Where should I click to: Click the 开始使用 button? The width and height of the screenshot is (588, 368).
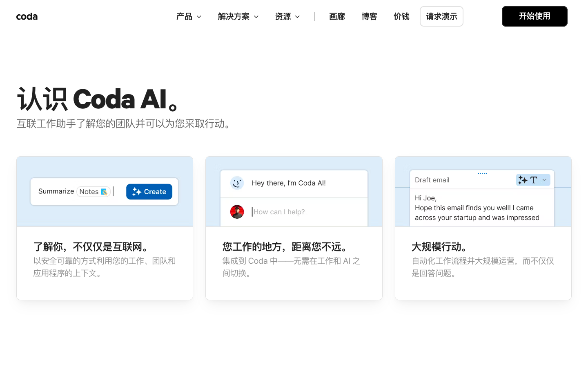pos(535,16)
